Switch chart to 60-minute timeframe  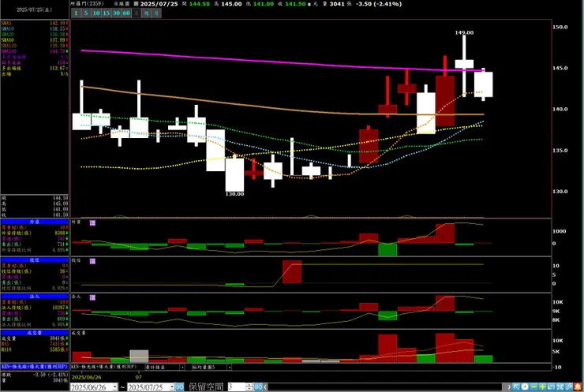point(126,13)
